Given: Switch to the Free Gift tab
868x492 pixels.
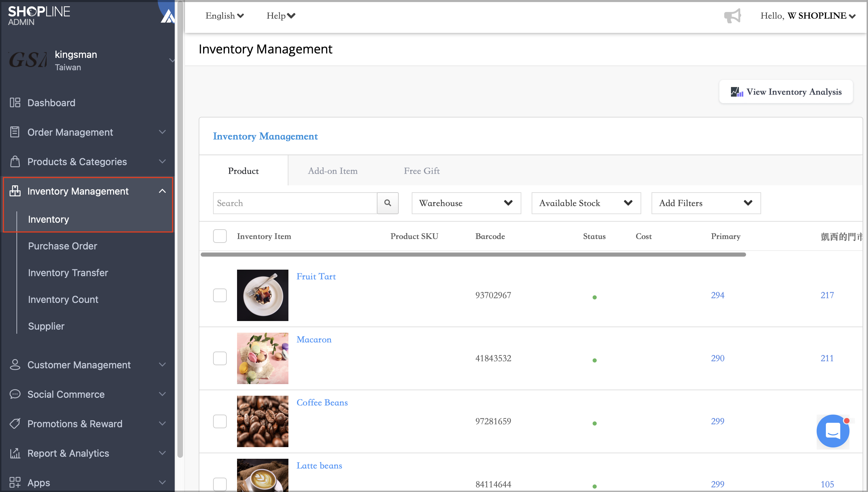Looking at the screenshot, I should [x=421, y=171].
